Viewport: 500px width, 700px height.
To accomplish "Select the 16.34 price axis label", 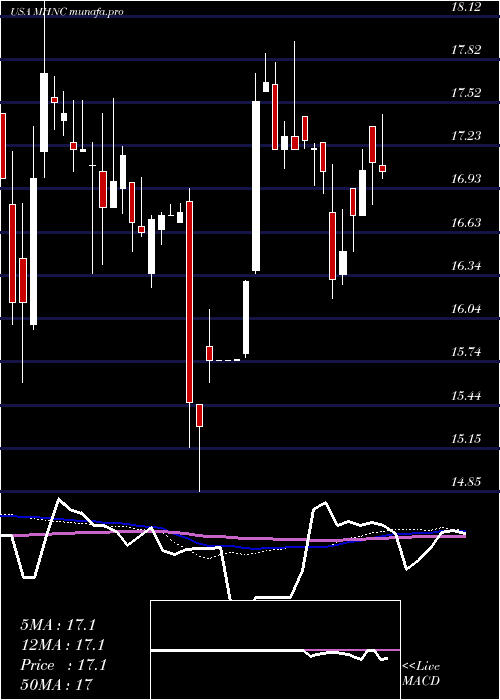I will 468,266.
